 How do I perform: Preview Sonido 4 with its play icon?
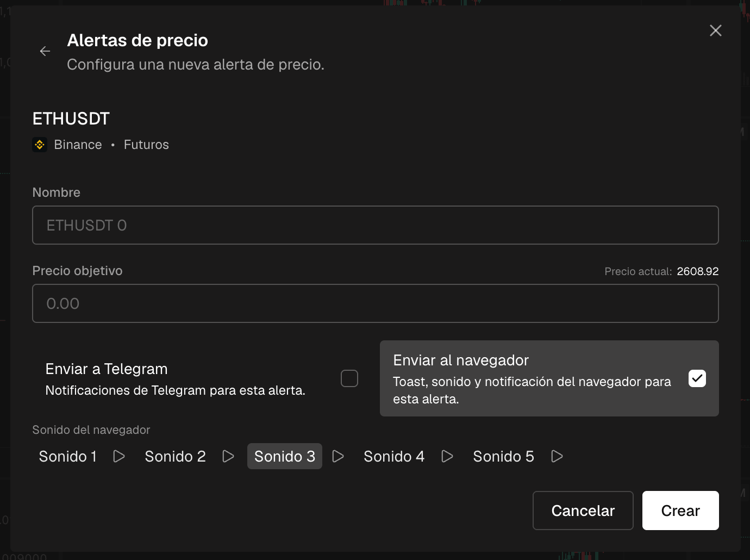pyautogui.click(x=447, y=456)
